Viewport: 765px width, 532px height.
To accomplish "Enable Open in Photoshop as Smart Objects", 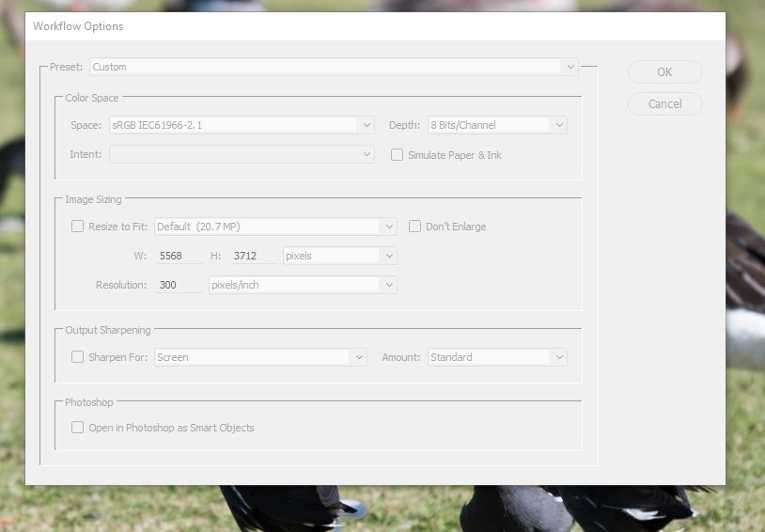I will tap(77, 428).
